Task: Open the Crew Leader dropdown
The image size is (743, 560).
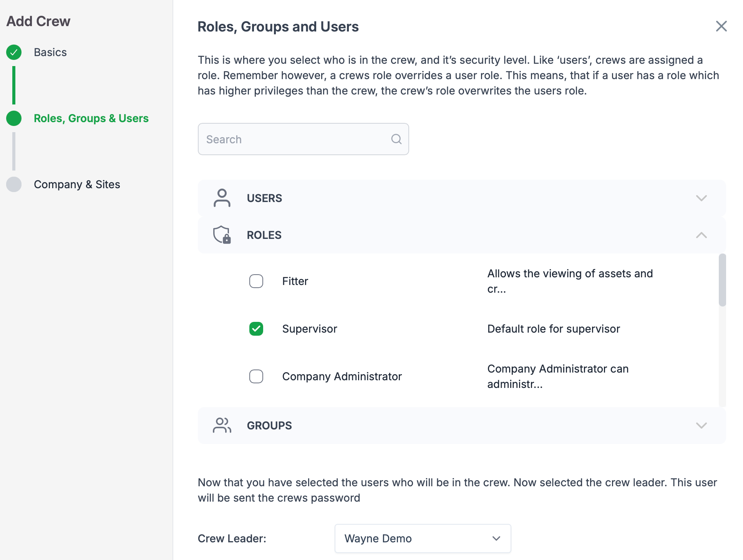Action: coord(423,538)
